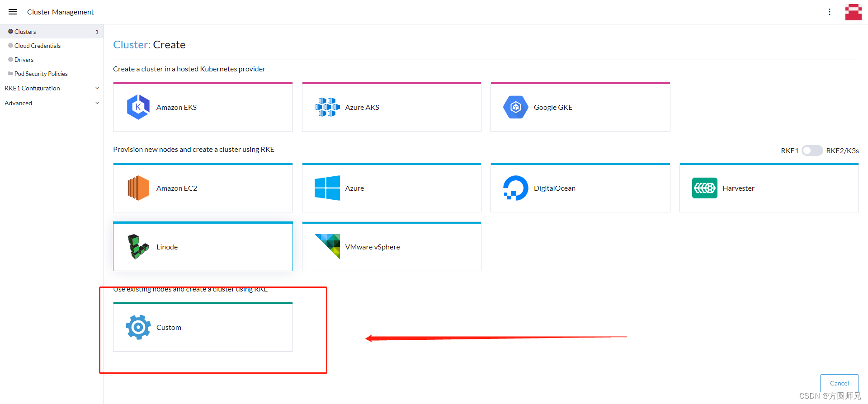
Task: Select the Linode card label
Action: (x=167, y=247)
